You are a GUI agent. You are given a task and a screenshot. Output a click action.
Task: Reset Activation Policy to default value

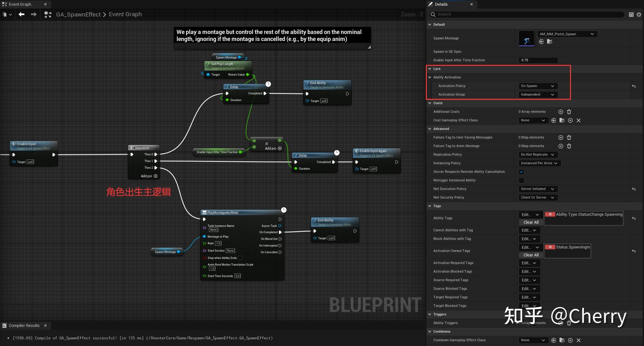click(x=634, y=86)
